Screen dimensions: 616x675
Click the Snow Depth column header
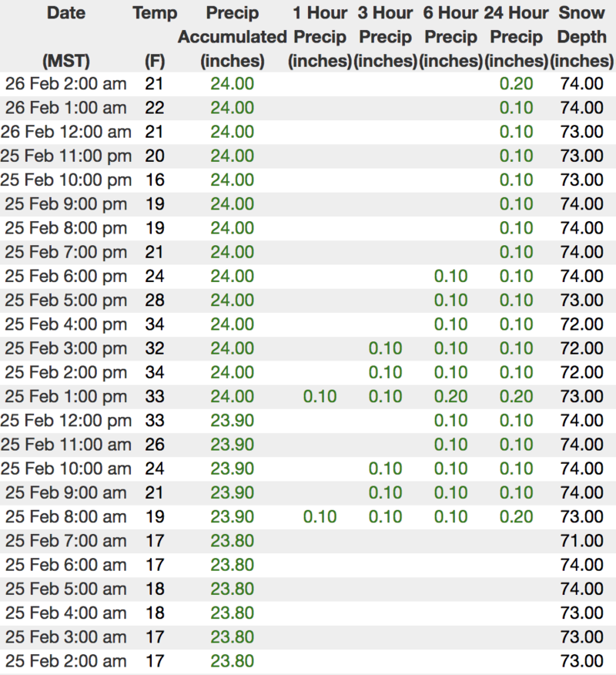coord(582,36)
